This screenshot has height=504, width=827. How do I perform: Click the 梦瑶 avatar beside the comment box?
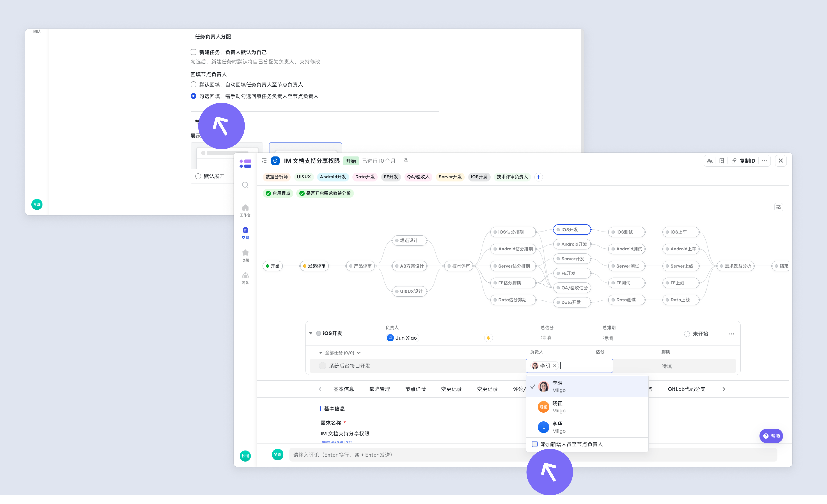pos(278,455)
